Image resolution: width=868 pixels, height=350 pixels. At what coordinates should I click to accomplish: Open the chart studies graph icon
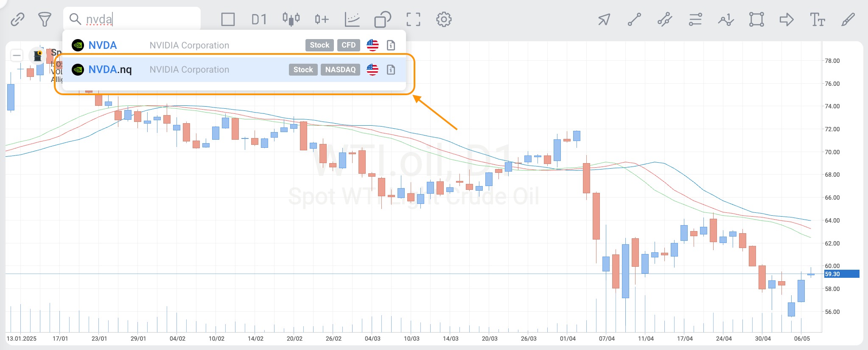(x=352, y=19)
